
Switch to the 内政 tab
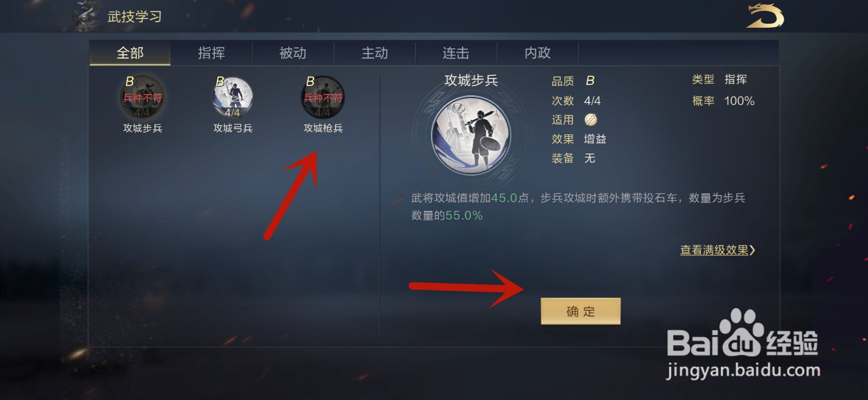point(538,53)
